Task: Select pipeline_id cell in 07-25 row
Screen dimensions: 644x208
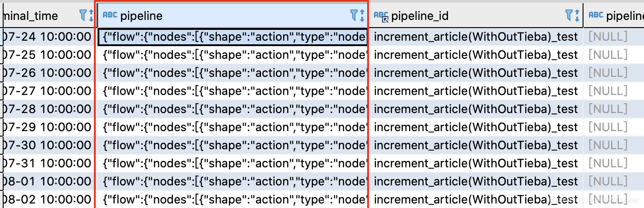Action: 476,55
